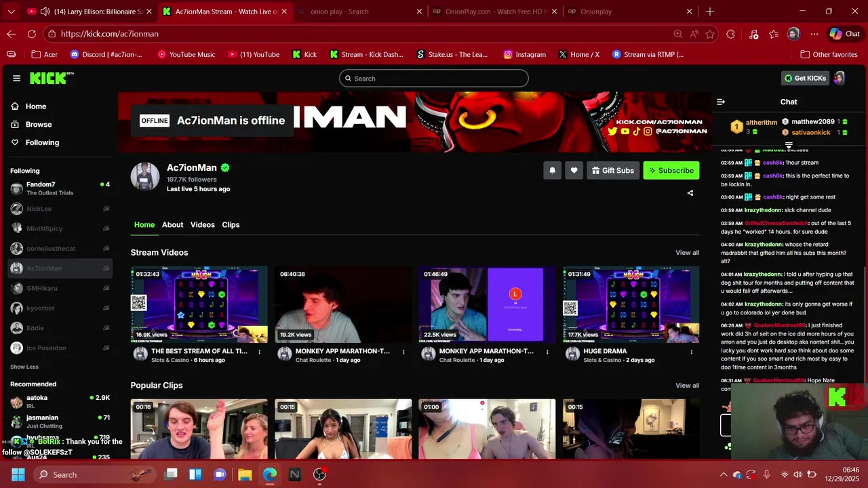
Task: Switch to onion play Search tab
Action: 359,12
